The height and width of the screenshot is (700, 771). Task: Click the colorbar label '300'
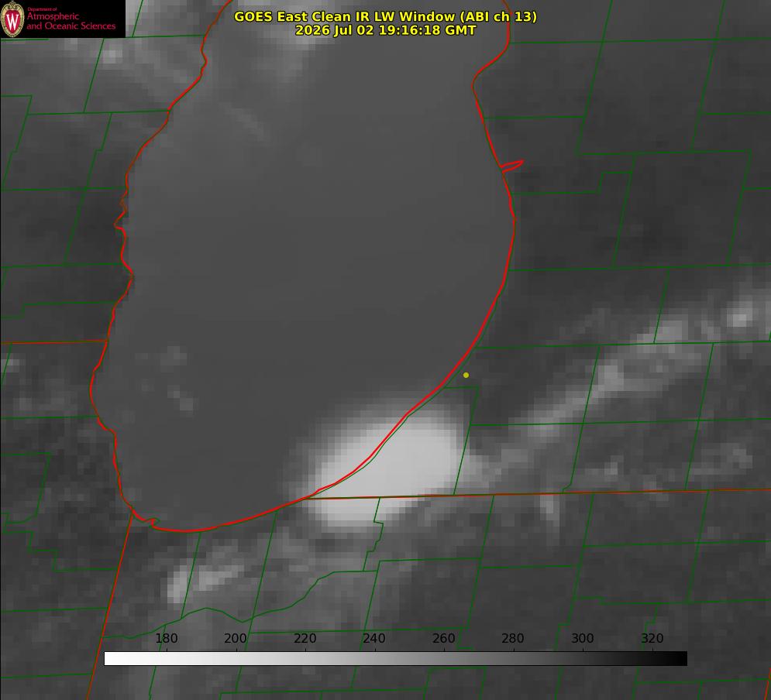click(583, 638)
